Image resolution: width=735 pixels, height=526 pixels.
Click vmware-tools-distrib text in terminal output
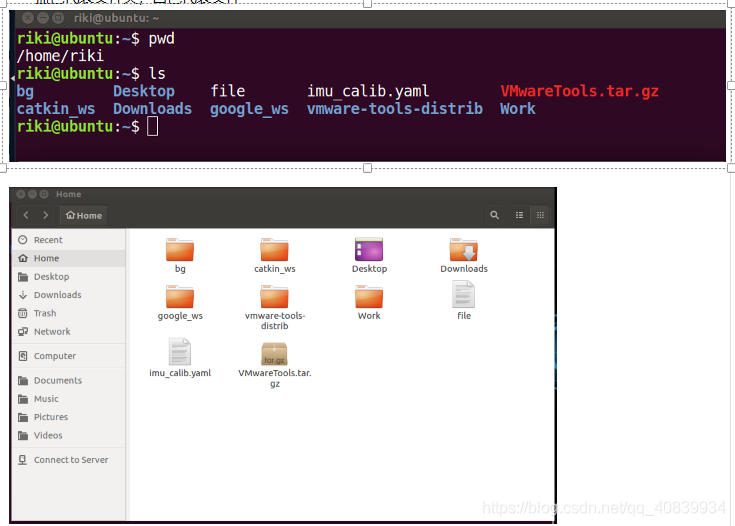(395, 109)
